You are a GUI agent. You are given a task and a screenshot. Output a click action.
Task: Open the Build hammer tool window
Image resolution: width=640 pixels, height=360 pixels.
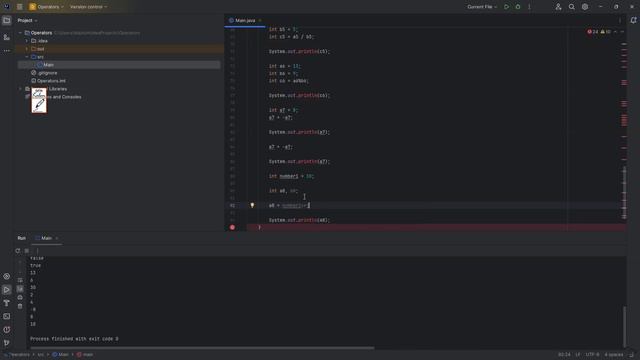(7, 303)
